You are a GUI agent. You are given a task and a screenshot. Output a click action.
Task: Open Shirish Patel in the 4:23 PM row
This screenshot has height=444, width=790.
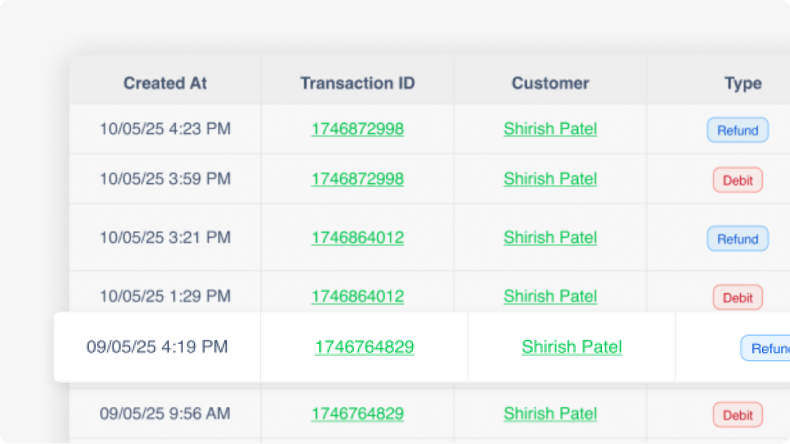[550, 129]
